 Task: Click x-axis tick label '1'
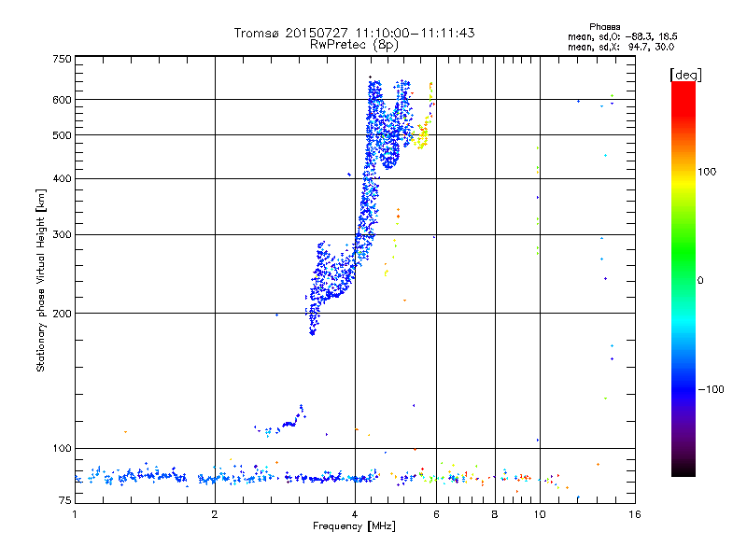click(x=76, y=514)
